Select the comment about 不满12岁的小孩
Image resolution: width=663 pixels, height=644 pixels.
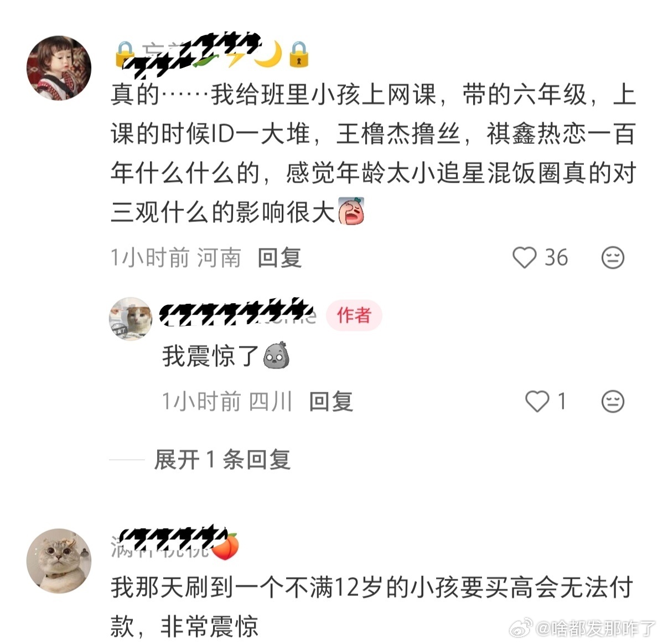click(x=372, y=606)
